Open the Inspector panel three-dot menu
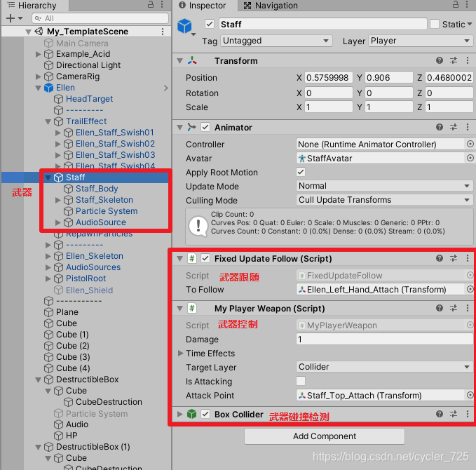 coord(467,4)
